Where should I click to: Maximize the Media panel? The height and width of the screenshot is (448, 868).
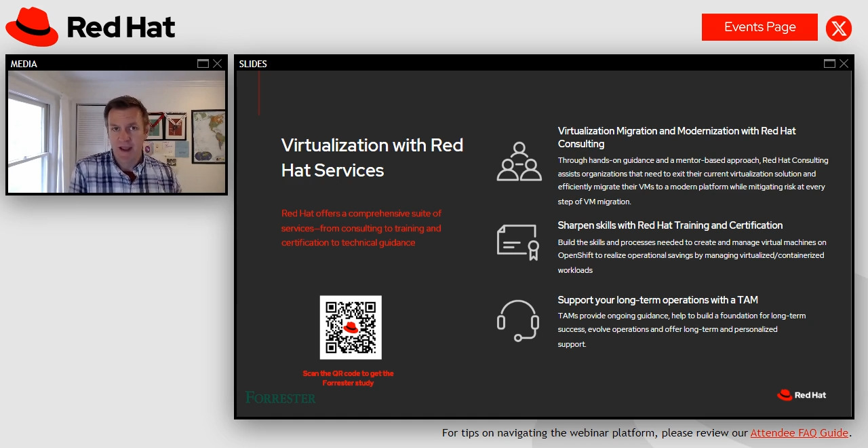coord(203,64)
